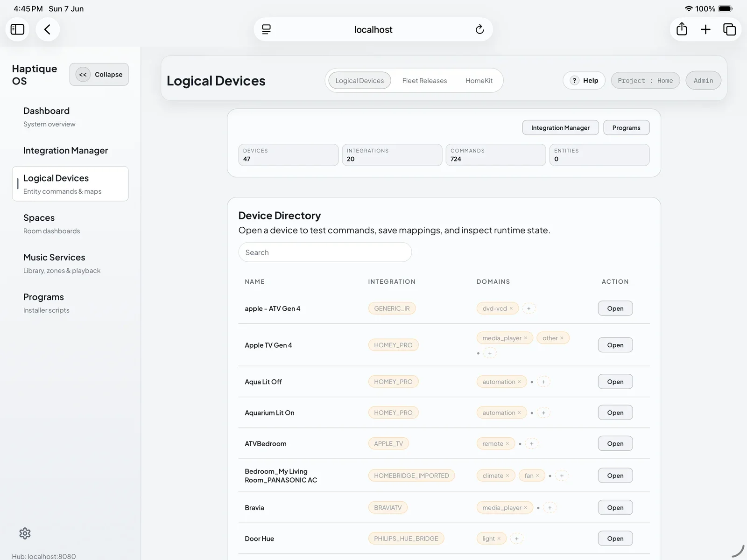
Task: Select the Logical Devices tab
Action: click(x=359, y=80)
